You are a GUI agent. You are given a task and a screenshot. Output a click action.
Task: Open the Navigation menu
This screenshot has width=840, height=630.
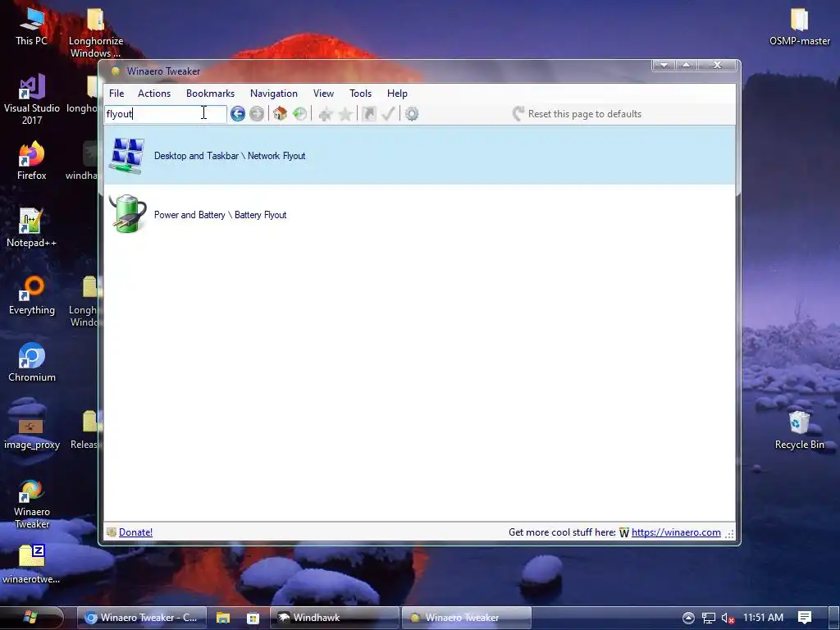274,94
